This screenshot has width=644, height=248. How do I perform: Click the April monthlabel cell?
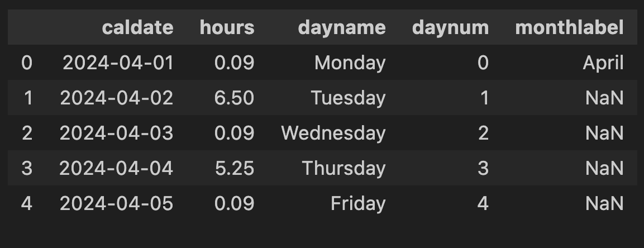pos(603,63)
